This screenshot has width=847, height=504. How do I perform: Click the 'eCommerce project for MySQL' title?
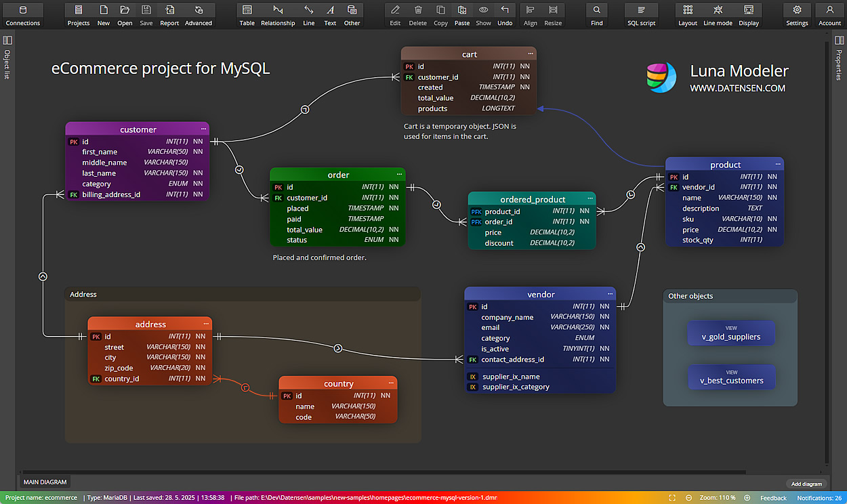pos(161,68)
